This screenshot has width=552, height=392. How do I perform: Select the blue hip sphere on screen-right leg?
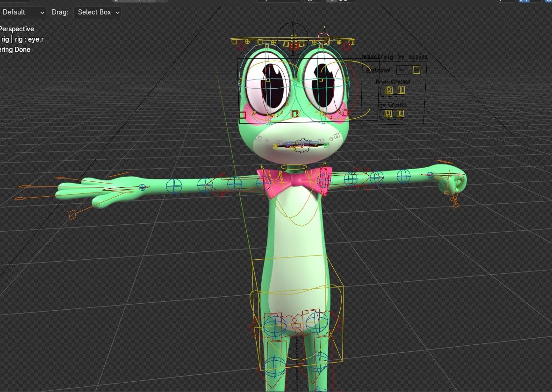317,323
